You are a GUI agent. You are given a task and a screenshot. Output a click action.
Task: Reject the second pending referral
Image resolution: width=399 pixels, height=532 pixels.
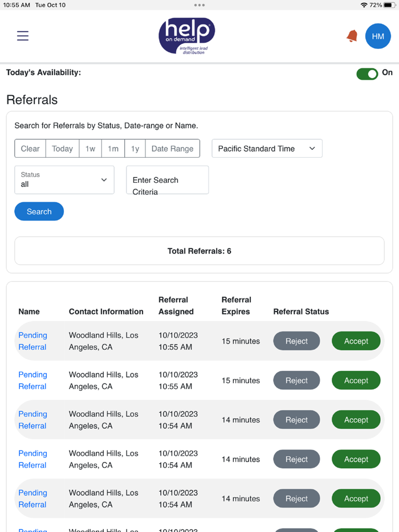pyautogui.click(x=296, y=380)
